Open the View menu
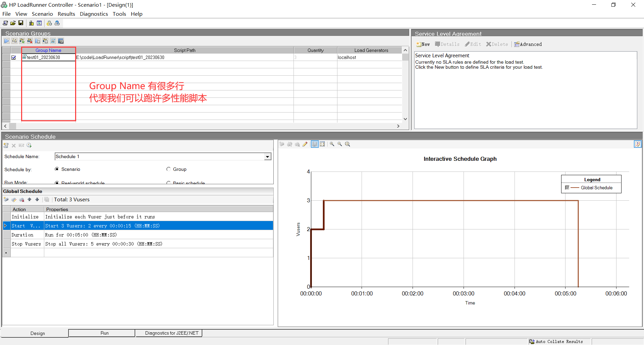This screenshot has height=345, width=644. click(x=21, y=14)
